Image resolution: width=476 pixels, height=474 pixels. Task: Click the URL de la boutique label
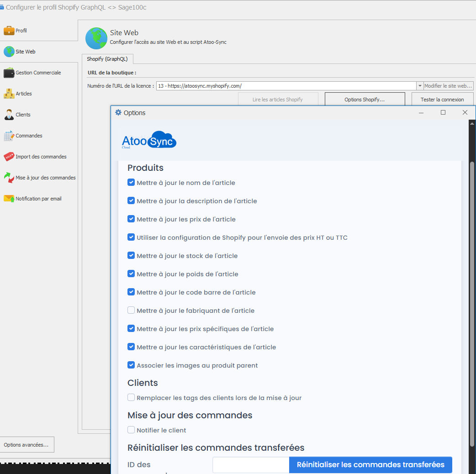(x=112, y=73)
